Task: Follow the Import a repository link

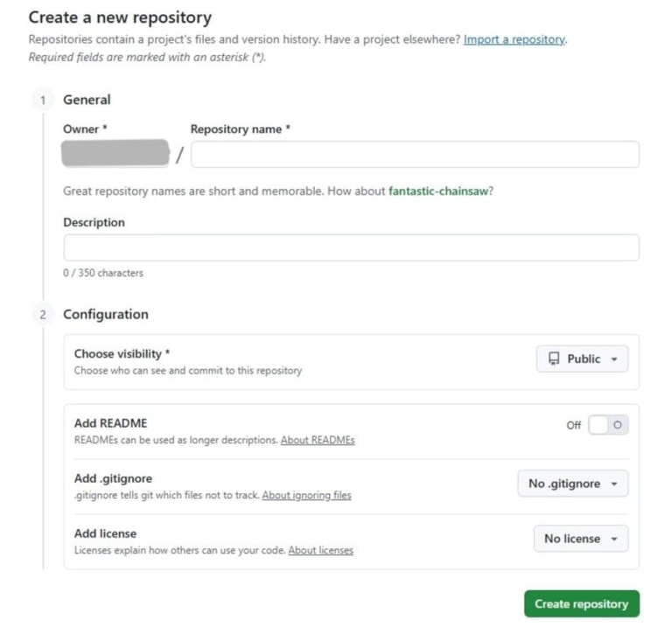Action: coord(514,39)
